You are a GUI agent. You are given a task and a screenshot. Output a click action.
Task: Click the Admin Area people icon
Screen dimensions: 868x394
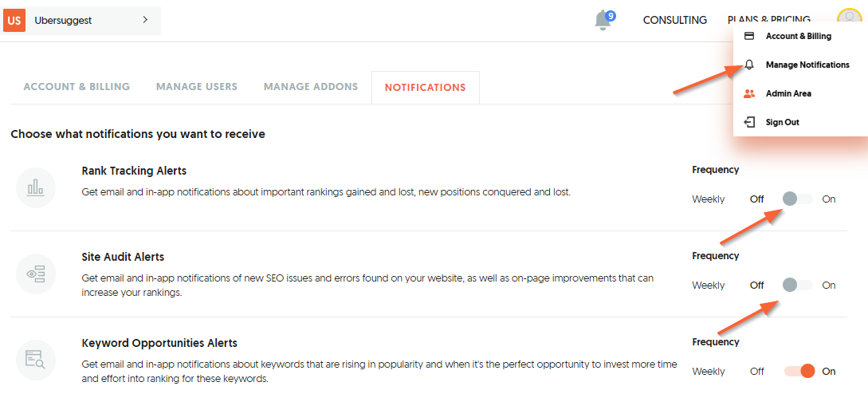[x=749, y=93]
